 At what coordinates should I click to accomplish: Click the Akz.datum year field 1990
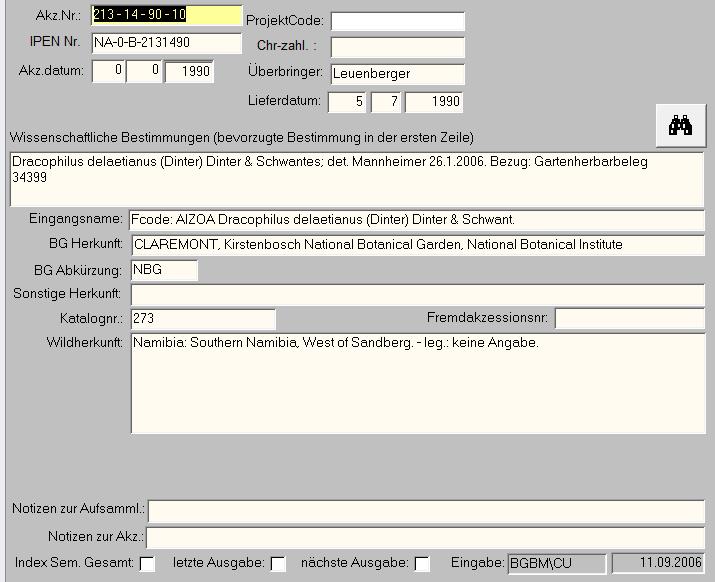(x=189, y=72)
